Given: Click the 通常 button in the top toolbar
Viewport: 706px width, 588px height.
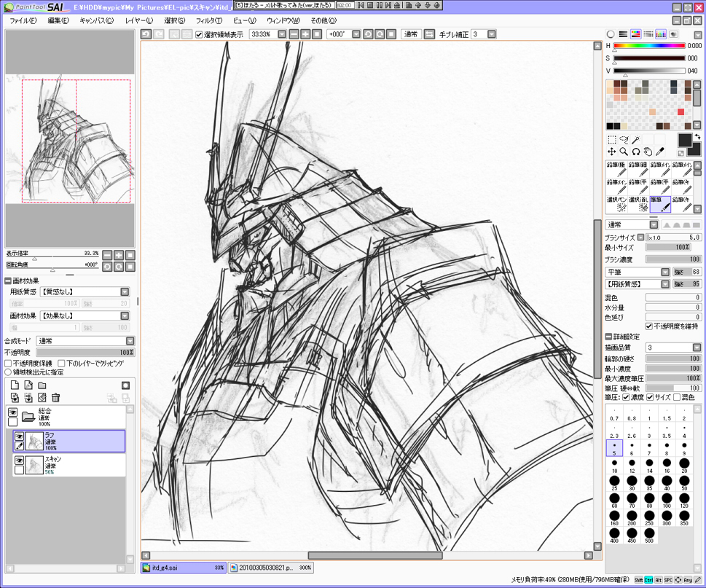Looking at the screenshot, I should tap(411, 34).
